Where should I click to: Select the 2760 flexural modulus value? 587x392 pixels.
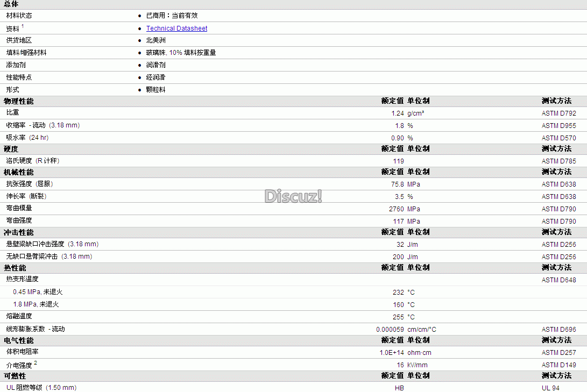tap(397, 209)
